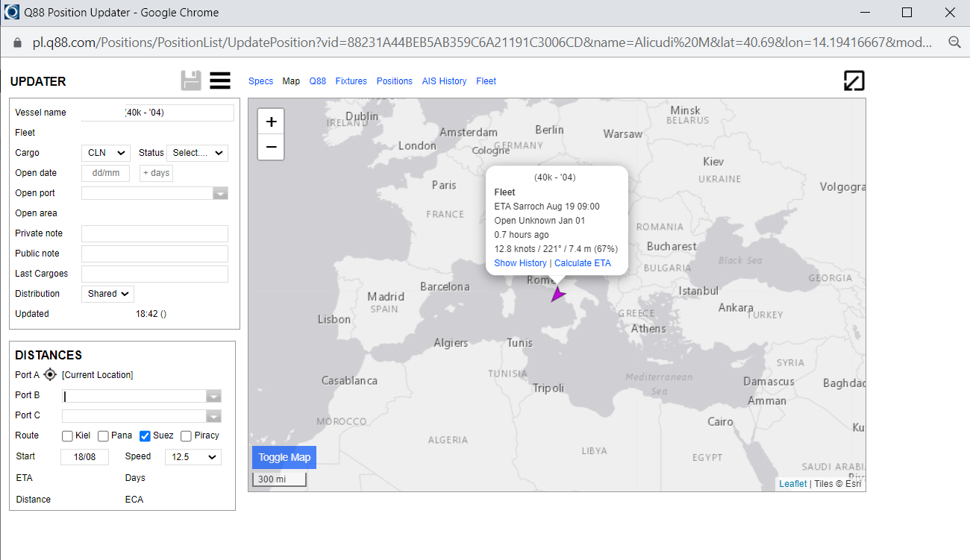Open the hamburger menu icon

click(220, 81)
